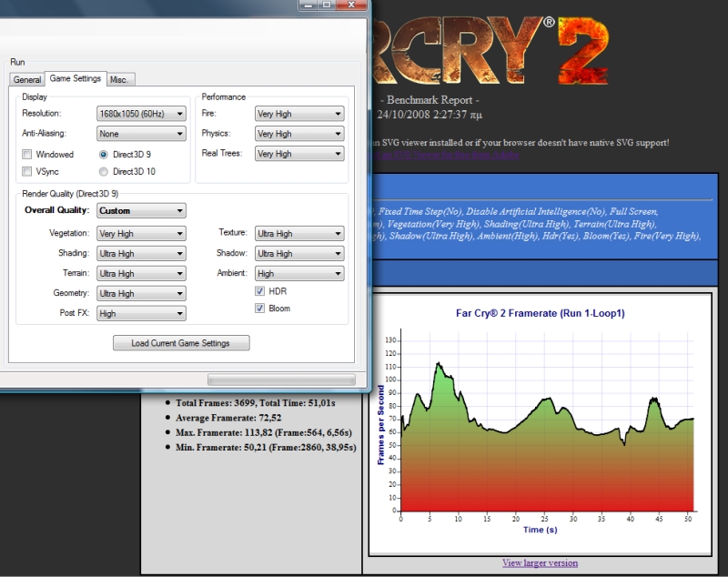
Task: Select the Direct3D 9 radio button
Action: (x=103, y=154)
